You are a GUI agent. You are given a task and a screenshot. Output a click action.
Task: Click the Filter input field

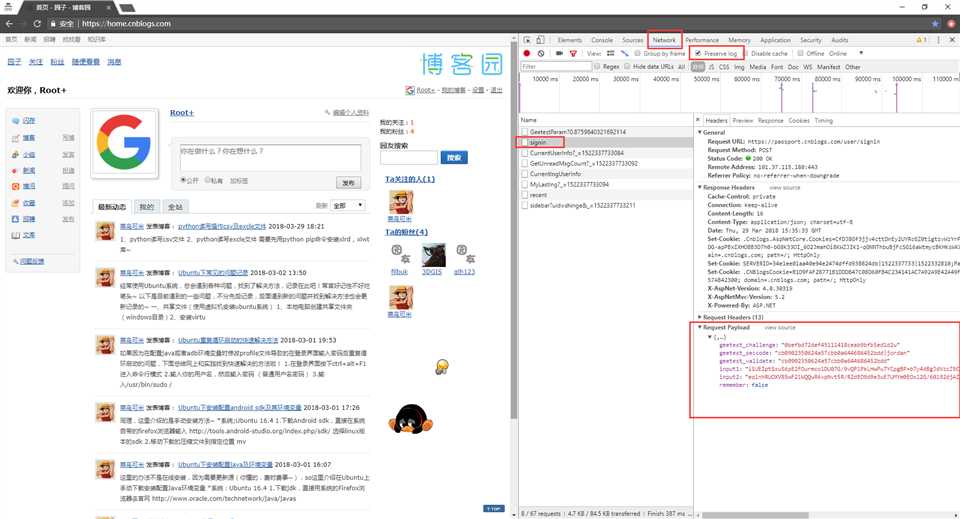[556, 67]
